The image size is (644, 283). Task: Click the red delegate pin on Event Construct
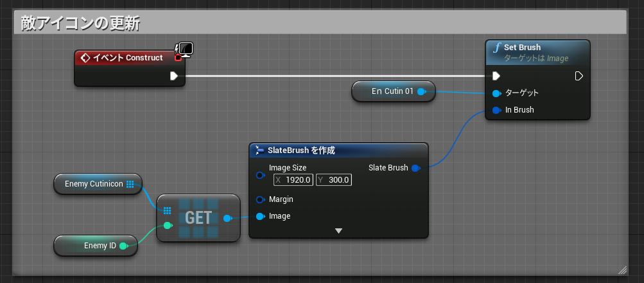coord(178,58)
